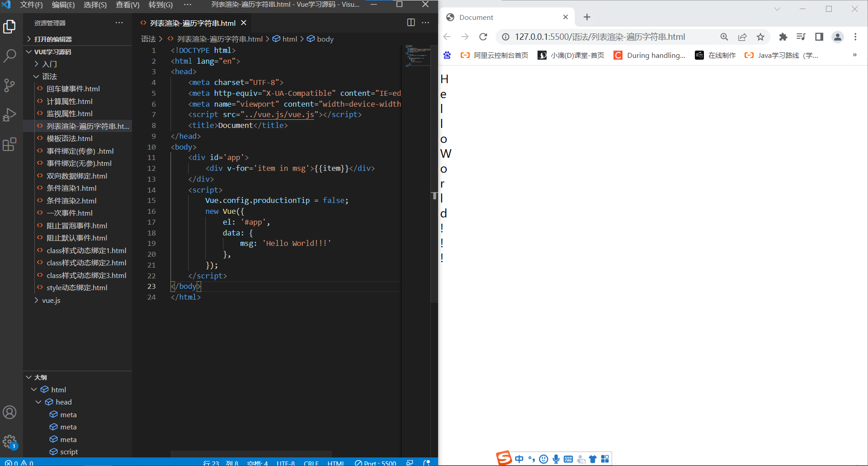The image size is (868, 466).
Task: Open the Manage gear settings icon
Action: pos(9,442)
